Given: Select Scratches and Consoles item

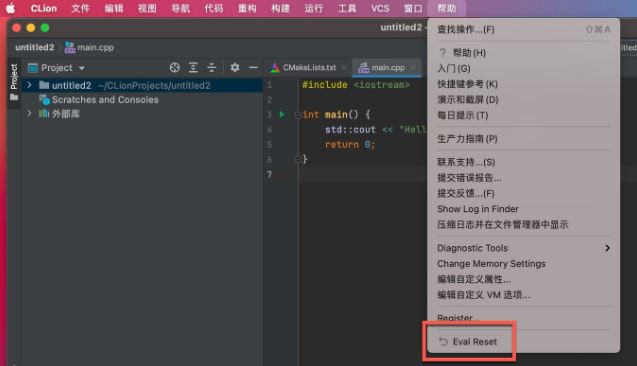Looking at the screenshot, I should pos(99,100).
